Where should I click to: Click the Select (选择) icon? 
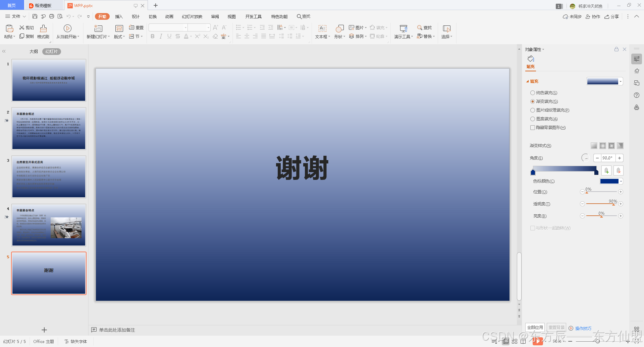click(447, 28)
